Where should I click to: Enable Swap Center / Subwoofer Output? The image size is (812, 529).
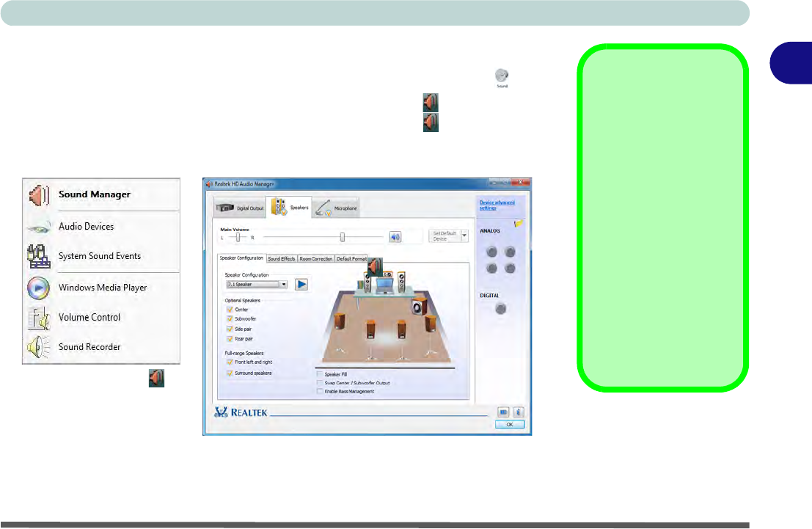pyautogui.click(x=320, y=383)
